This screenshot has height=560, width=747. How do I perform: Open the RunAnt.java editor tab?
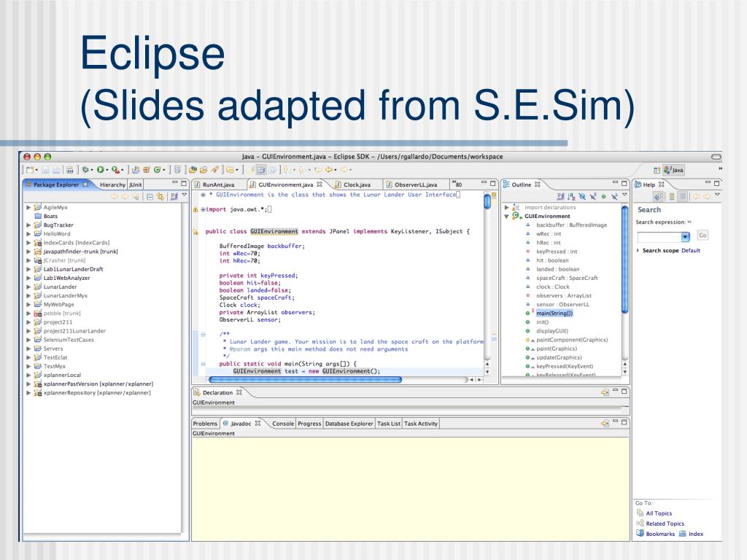[x=218, y=184]
